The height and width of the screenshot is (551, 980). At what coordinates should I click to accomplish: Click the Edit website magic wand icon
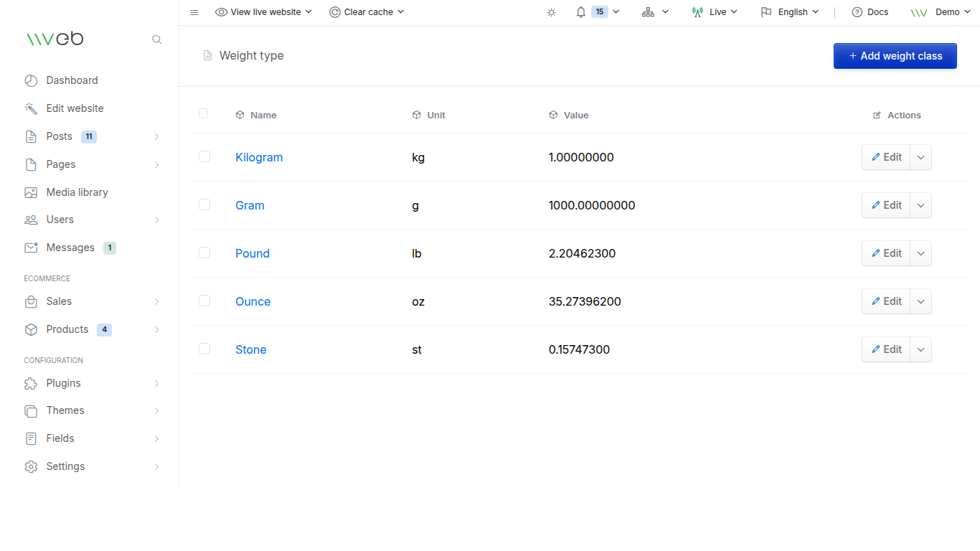click(x=31, y=108)
